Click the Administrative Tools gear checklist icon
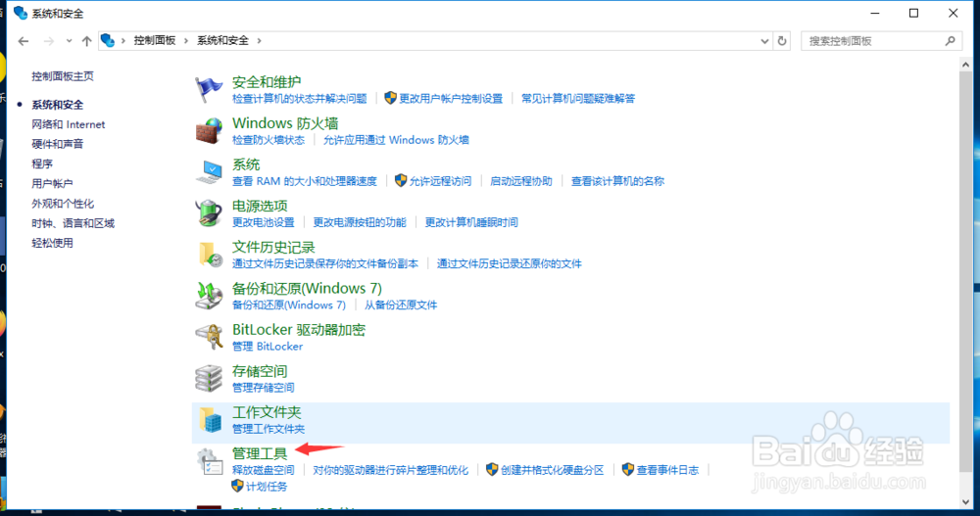 [210, 461]
